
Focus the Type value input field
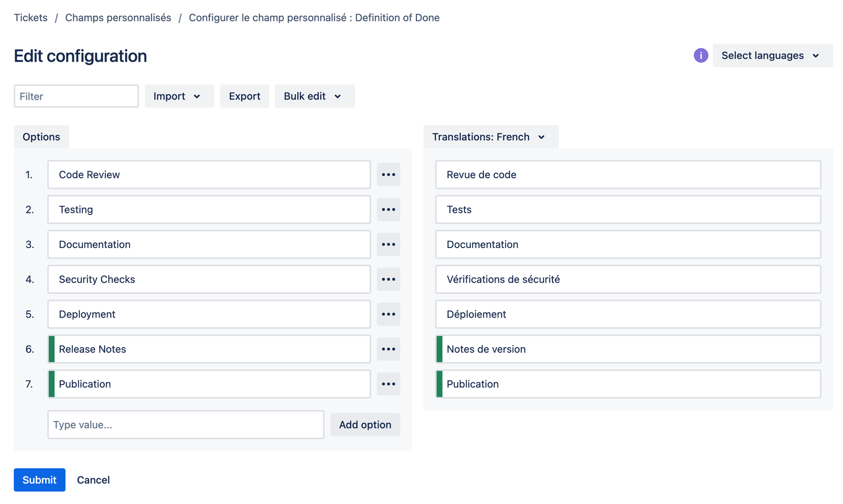[x=186, y=424]
